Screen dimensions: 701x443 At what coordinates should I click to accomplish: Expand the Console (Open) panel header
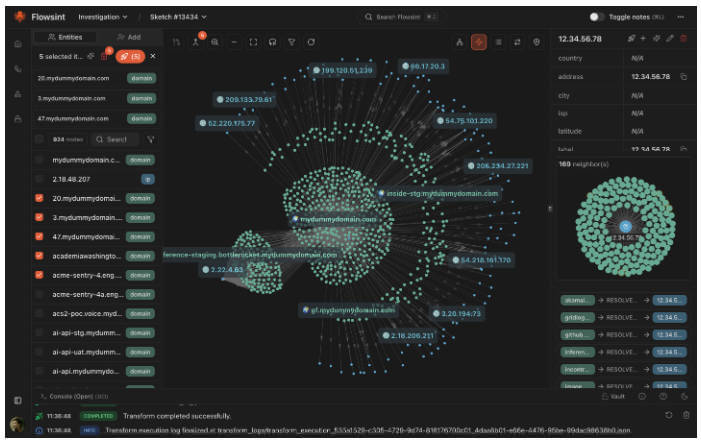tap(74, 397)
